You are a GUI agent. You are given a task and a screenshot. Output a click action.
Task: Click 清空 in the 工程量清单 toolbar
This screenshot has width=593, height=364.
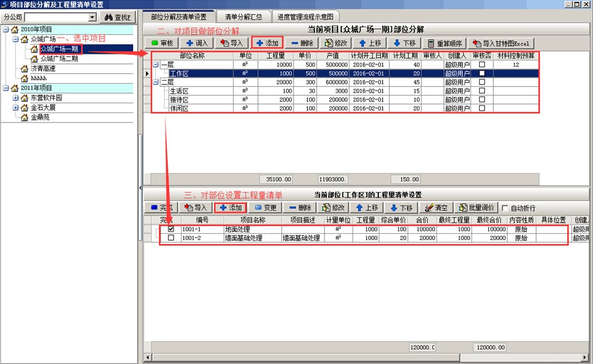(x=436, y=208)
